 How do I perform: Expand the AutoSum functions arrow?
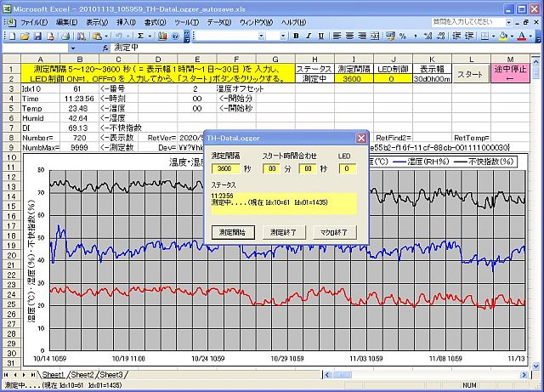pos(150,36)
